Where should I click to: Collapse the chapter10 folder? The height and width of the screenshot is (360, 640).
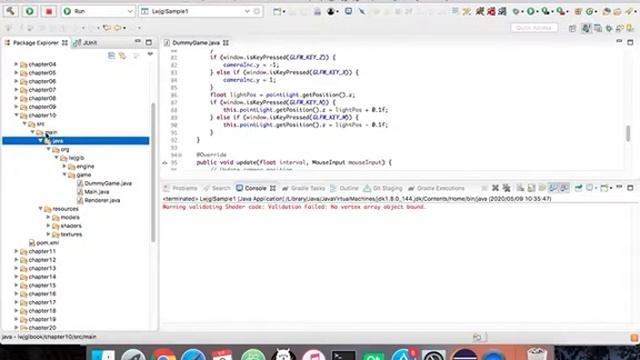pos(16,115)
